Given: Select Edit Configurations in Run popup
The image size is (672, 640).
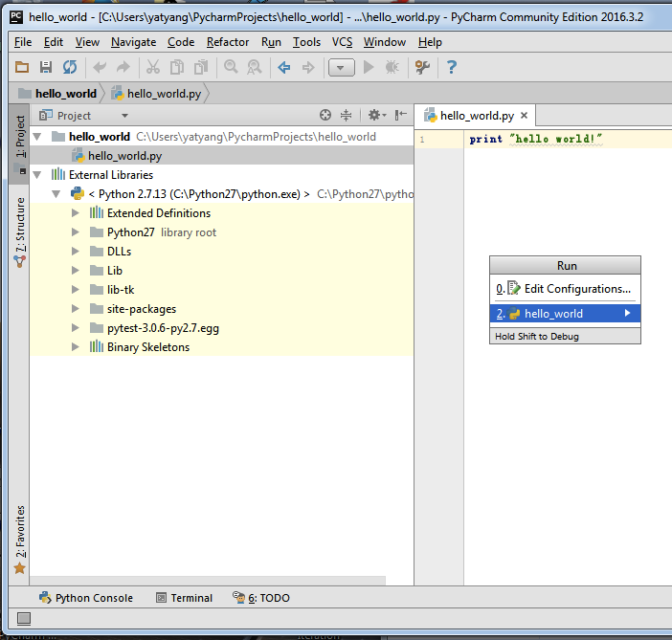Looking at the screenshot, I should click(565, 289).
